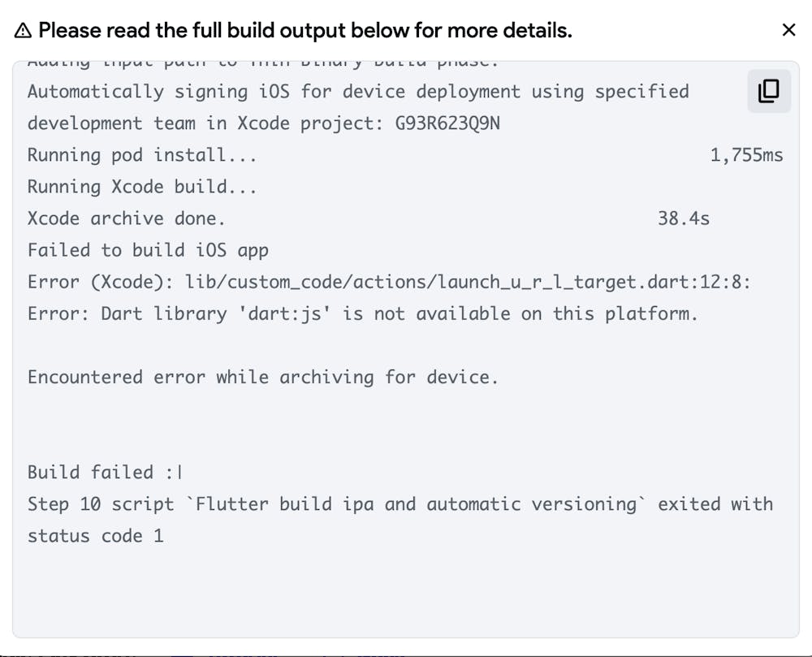Click the 'Xcode archive done.' line
The height and width of the screenshot is (657, 812).
127,218
